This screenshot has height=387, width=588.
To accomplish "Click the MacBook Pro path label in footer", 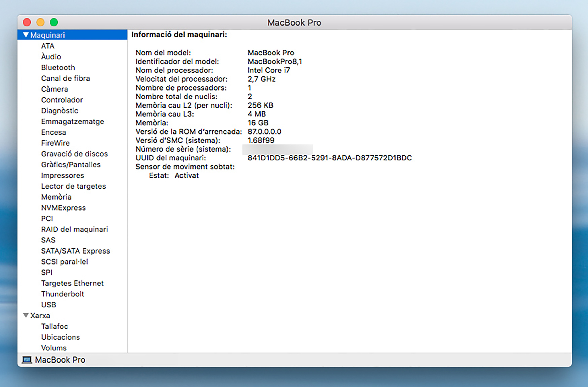I will [x=60, y=360].
